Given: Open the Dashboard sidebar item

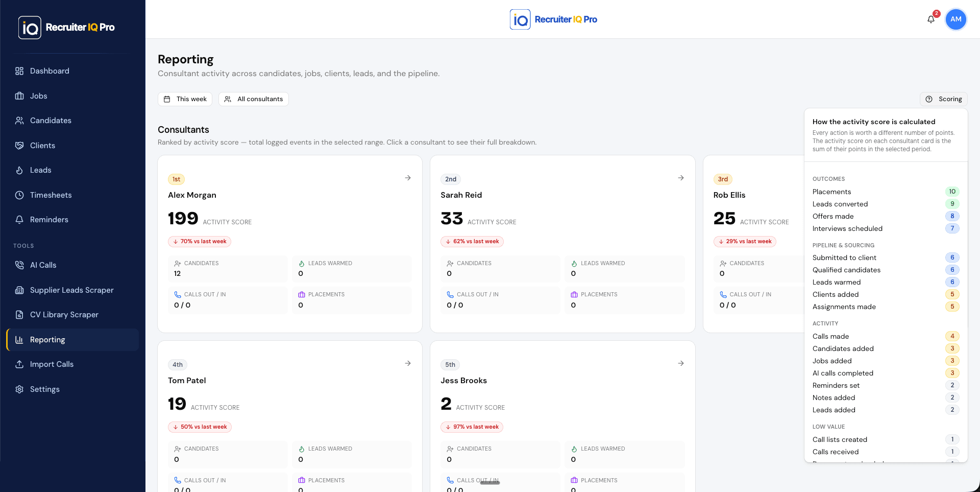Looking at the screenshot, I should tap(72, 71).
